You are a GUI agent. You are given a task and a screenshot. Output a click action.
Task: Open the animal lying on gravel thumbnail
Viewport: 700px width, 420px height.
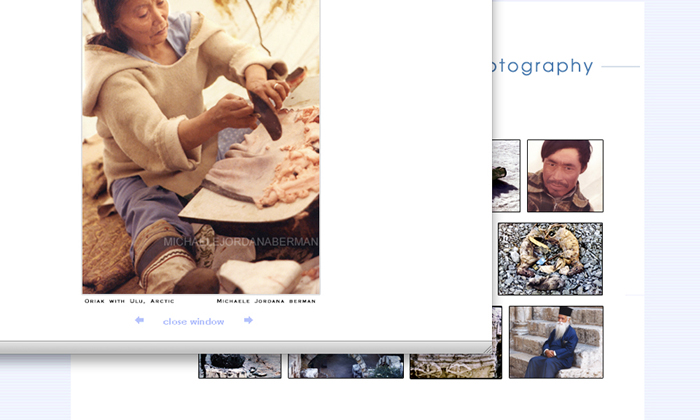click(x=550, y=259)
